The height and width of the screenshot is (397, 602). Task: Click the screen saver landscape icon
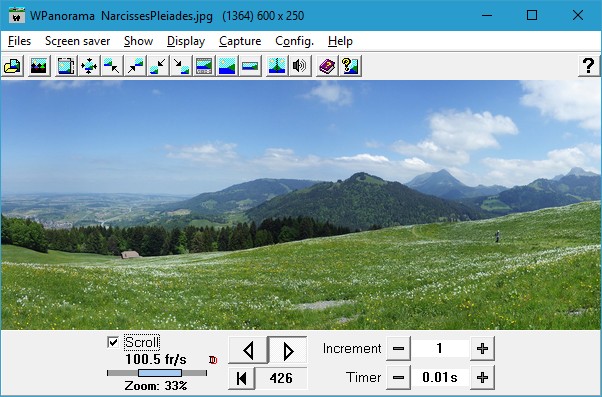[x=39, y=66]
